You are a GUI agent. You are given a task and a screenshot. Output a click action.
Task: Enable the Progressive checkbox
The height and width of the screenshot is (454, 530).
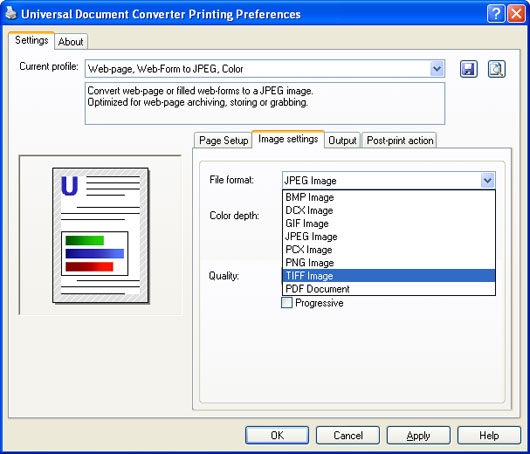[x=287, y=303]
